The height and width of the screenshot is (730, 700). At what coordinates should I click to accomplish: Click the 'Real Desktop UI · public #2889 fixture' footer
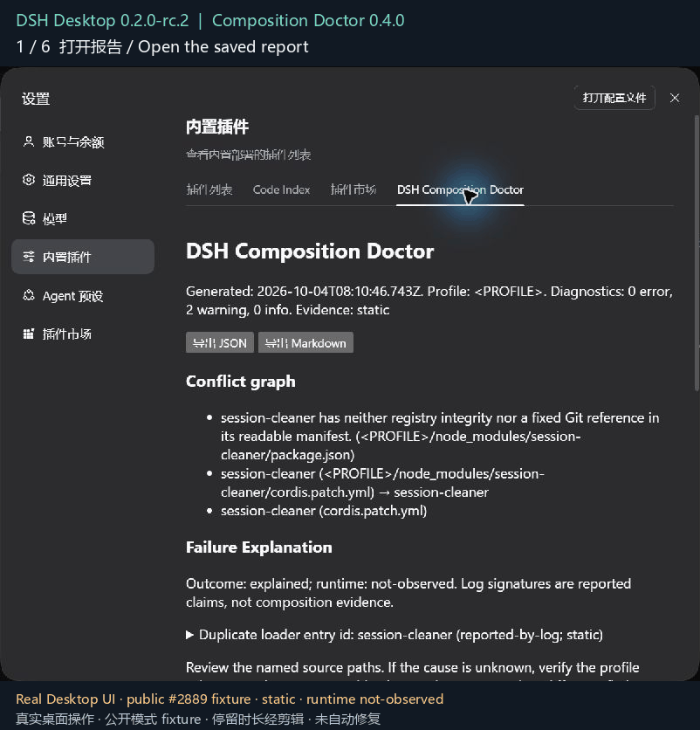pos(230,699)
